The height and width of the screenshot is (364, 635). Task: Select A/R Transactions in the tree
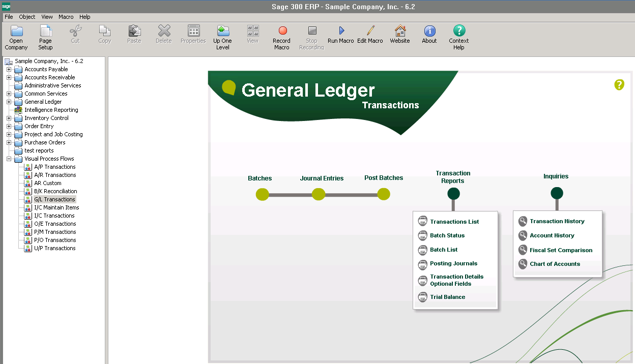point(55,175)
